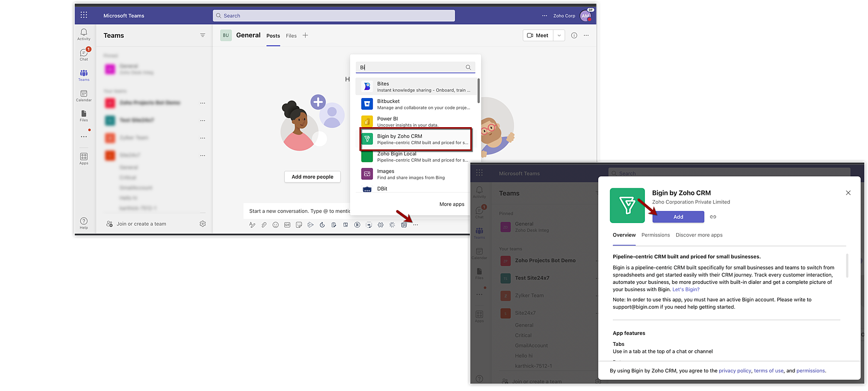The width and height of the screenshot is (868, 391).
Task: Click the Add button for Bigin
Action: [x=678, y=217]
